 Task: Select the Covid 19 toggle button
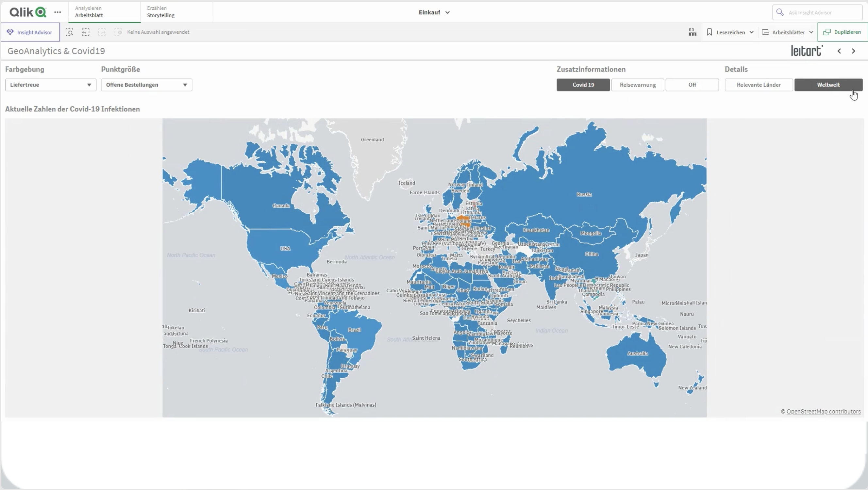click(583, 85)
